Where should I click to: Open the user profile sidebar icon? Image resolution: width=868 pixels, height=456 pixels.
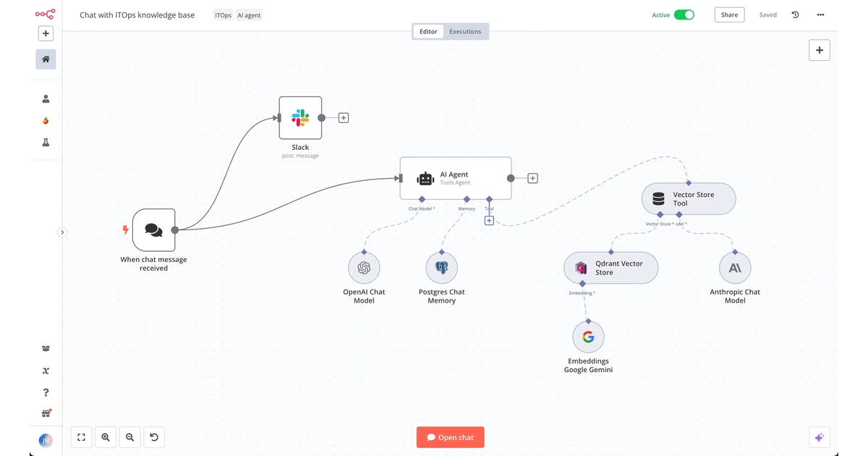[46, 99]
